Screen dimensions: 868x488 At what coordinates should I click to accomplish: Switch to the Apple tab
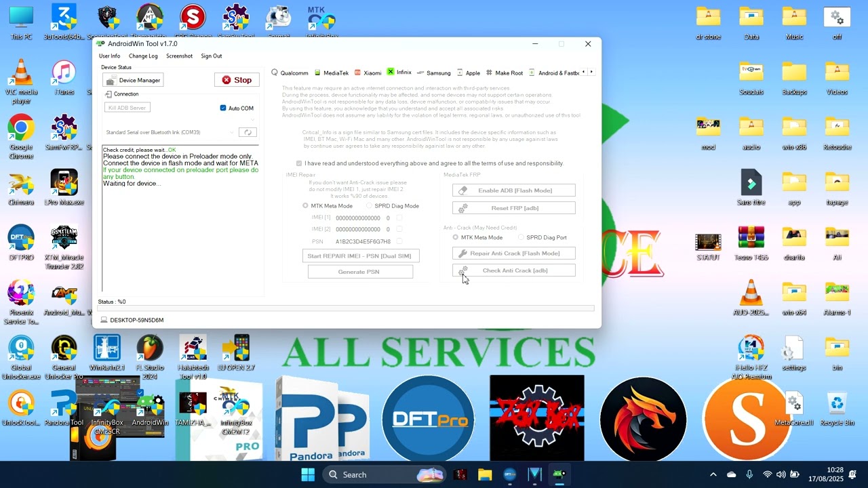click(x=468, y=73)
